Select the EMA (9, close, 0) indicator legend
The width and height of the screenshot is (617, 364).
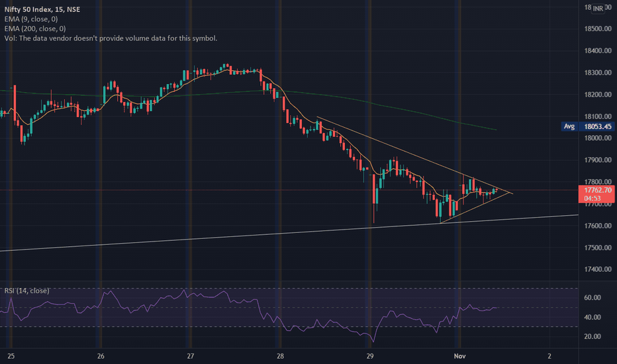31,19
